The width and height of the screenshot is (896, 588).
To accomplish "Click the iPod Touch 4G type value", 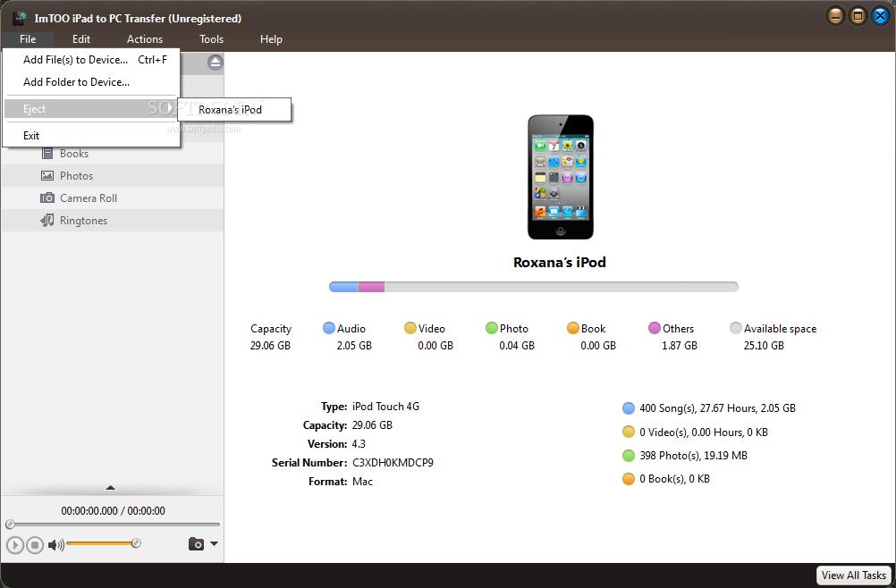I will pyautogui.click(x=385, y=407).
